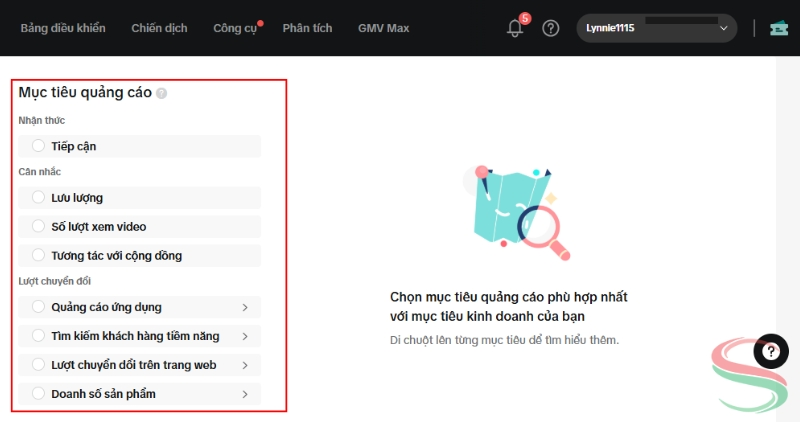Select Tương tác với cộng đồng option

tap(39, 256)
